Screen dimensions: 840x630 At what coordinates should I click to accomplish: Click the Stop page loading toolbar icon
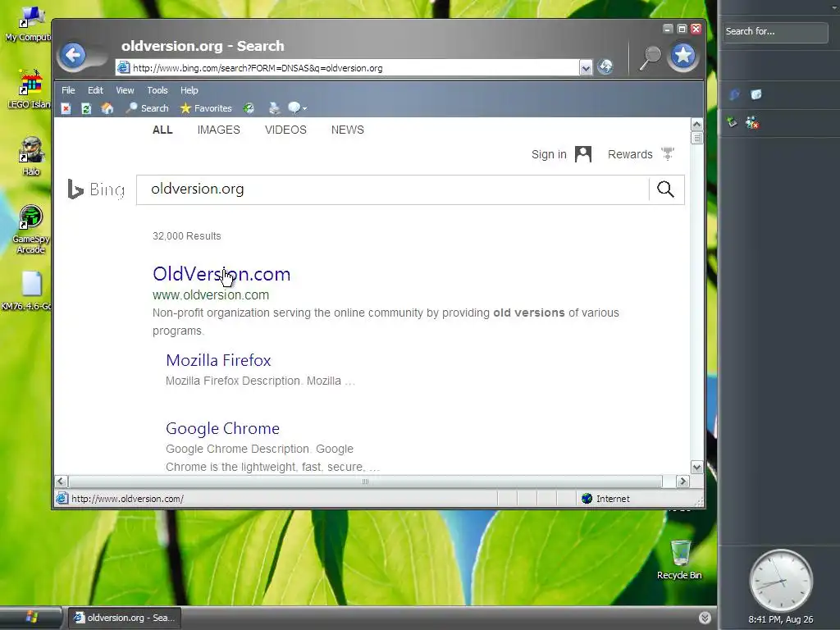[x=66, y=109]
